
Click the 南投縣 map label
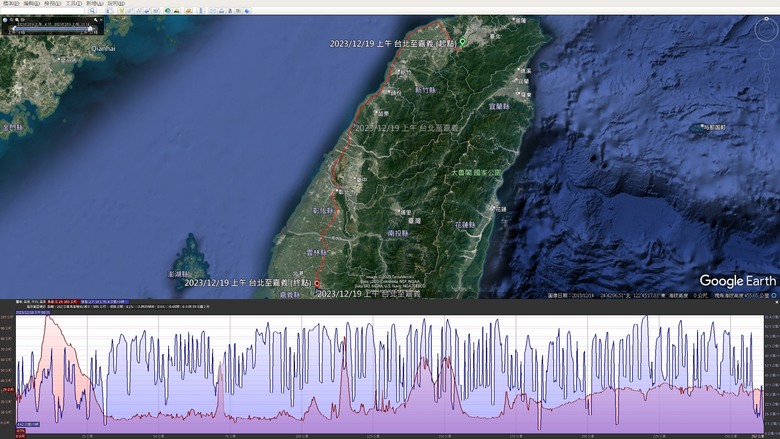[397, 233]
